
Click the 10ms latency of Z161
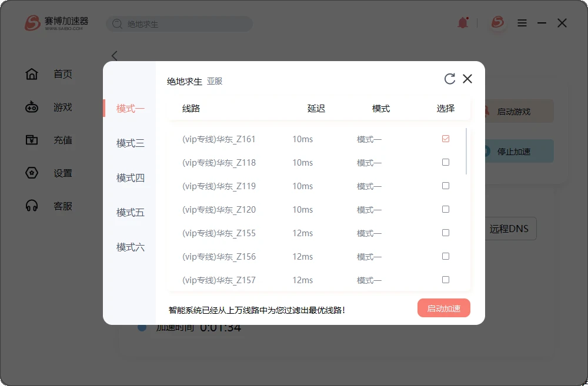(303, 139)
